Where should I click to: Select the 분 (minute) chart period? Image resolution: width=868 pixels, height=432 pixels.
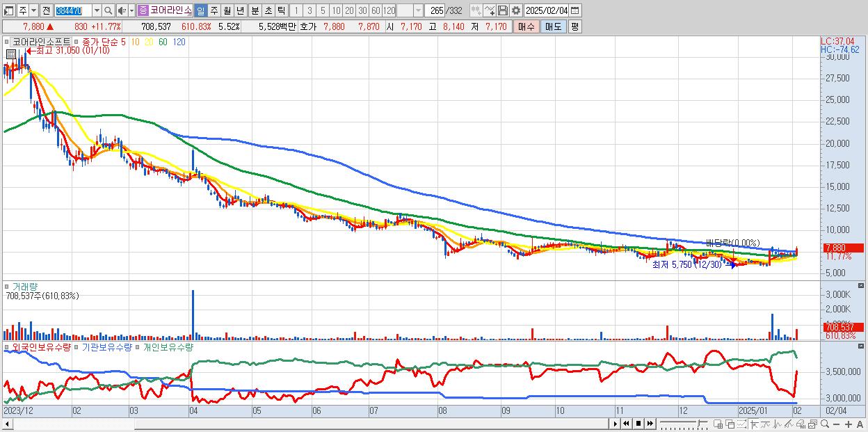255,10
